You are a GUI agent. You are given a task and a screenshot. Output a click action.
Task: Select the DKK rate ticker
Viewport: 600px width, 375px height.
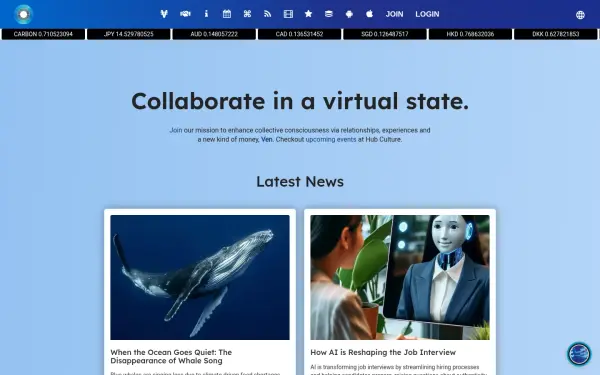(556, 34)
